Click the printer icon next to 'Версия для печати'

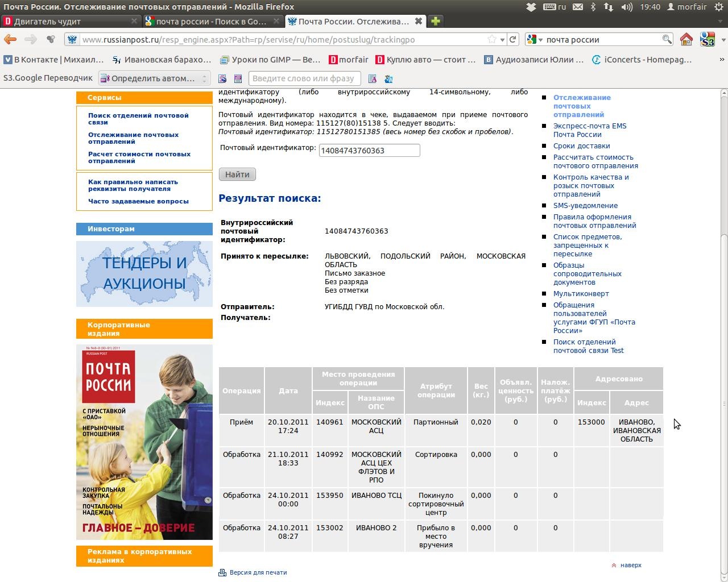click(x=222, y=572)
